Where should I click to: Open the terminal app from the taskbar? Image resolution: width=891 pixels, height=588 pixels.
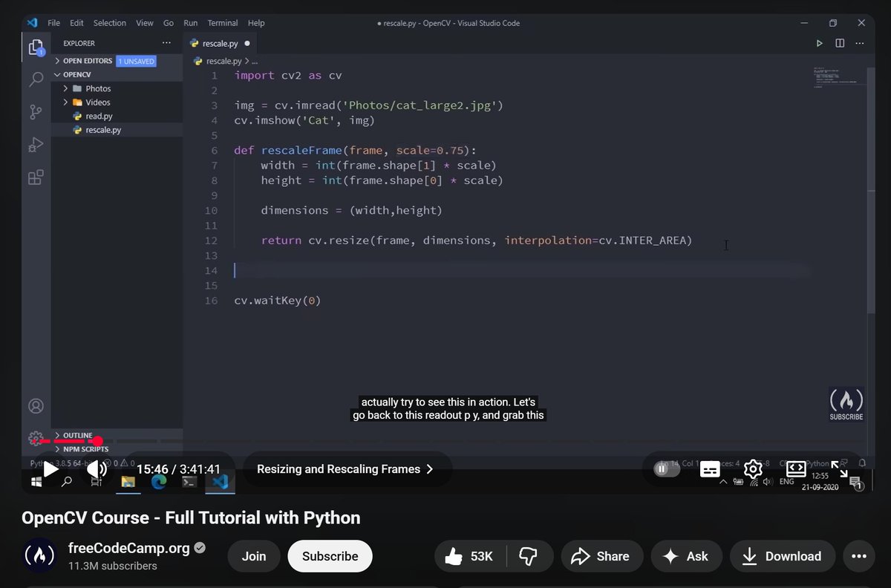click(189, 482)
